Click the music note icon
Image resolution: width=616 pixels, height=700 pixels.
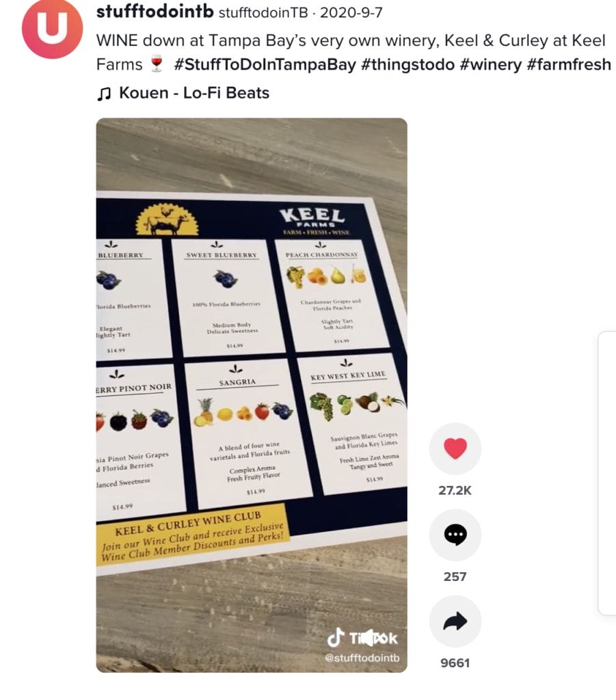pos(103,93)
